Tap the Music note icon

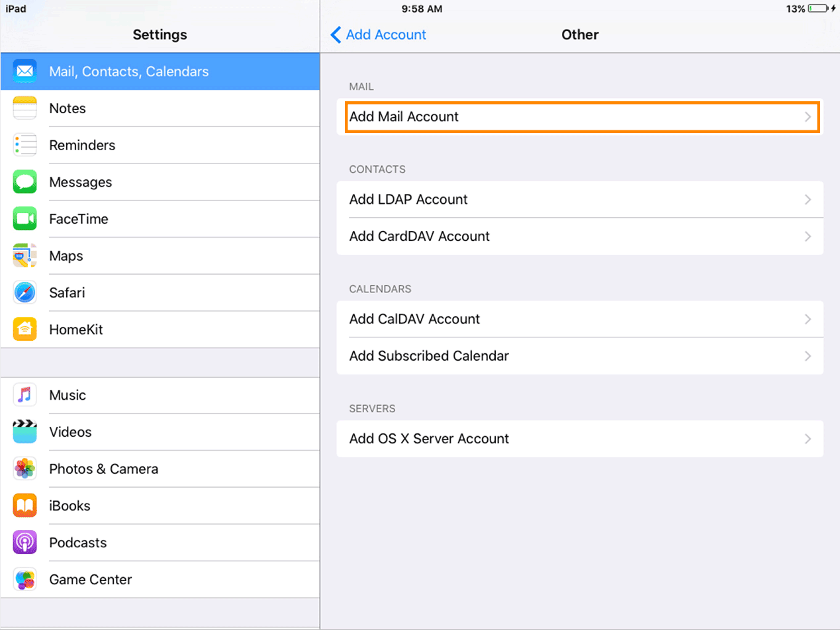click(24, 395)
